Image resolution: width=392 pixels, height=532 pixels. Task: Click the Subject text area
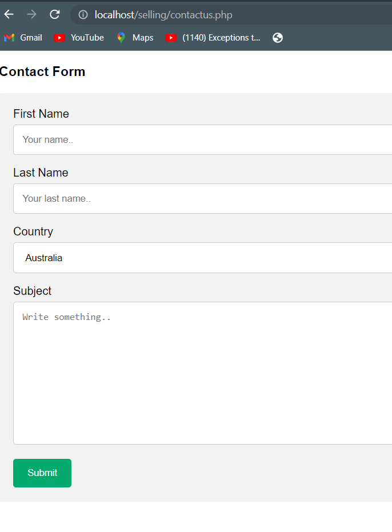[200, 371]
